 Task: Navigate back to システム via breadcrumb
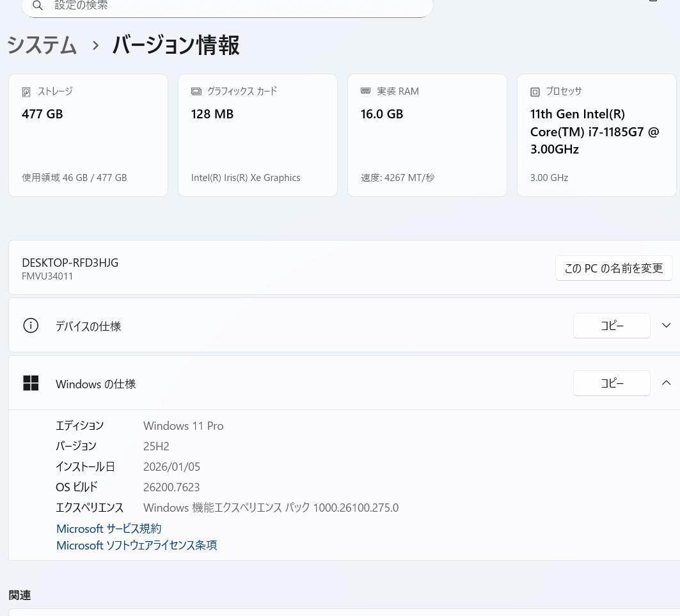(41, 45)
